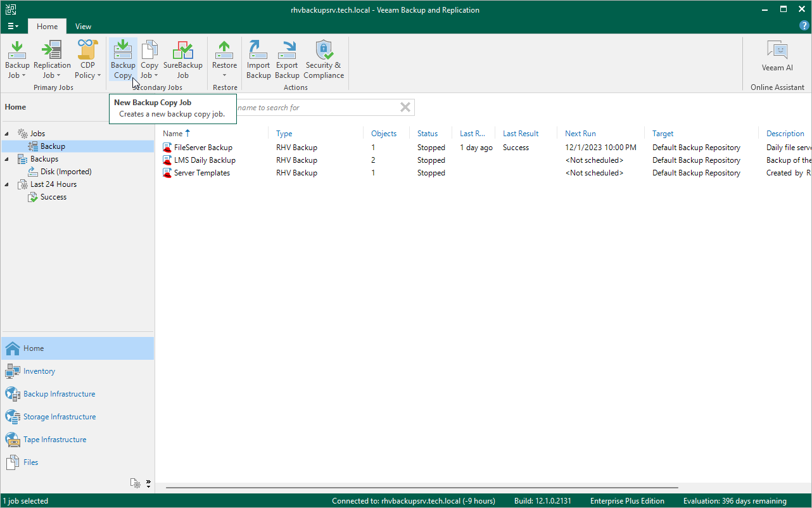Click the '1 day ago' last run cell
This screenshot has width=812, height=508.
476,148
